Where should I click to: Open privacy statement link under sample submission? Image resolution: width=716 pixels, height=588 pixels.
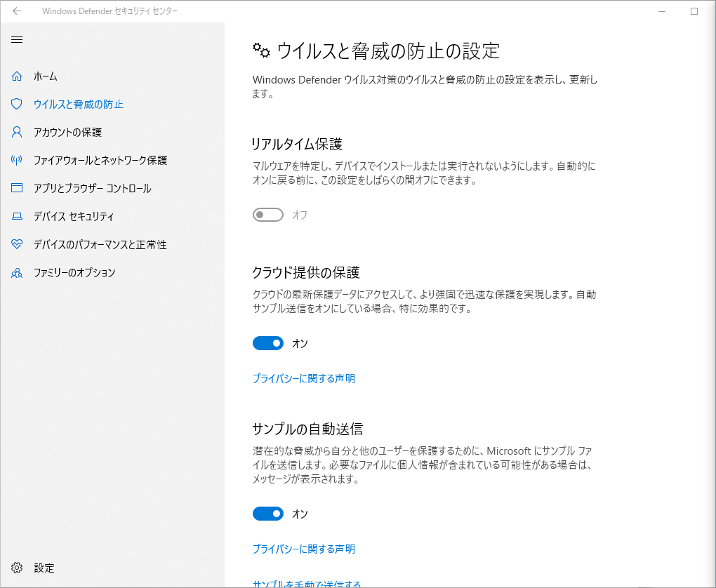click(304, 549)
